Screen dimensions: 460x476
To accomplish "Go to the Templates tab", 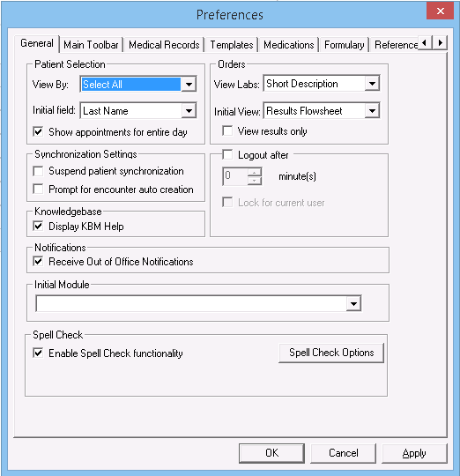I will (232, 45).
